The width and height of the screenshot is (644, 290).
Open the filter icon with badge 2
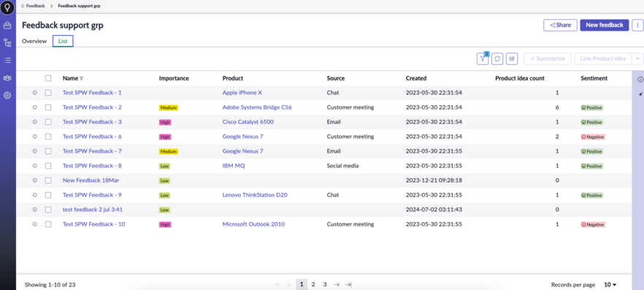483,58
